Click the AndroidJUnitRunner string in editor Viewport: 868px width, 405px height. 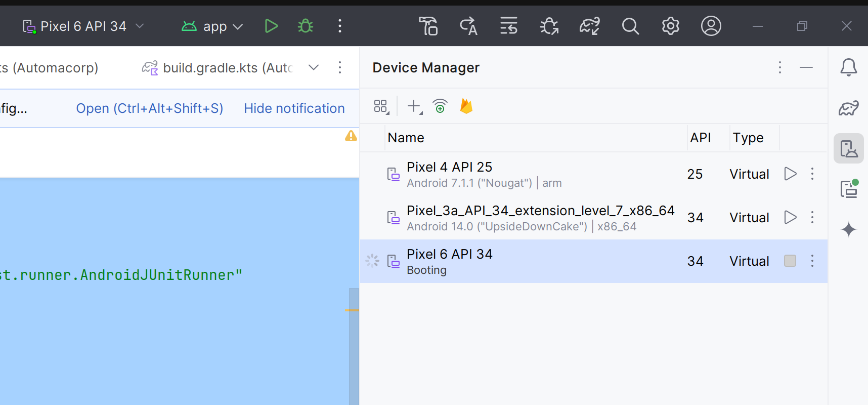point(121,275)
